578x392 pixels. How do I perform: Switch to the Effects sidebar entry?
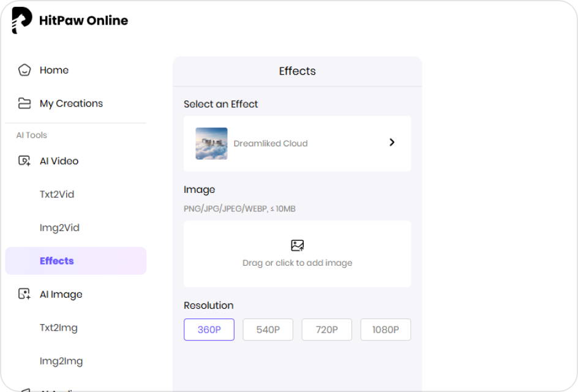[56, 260]
